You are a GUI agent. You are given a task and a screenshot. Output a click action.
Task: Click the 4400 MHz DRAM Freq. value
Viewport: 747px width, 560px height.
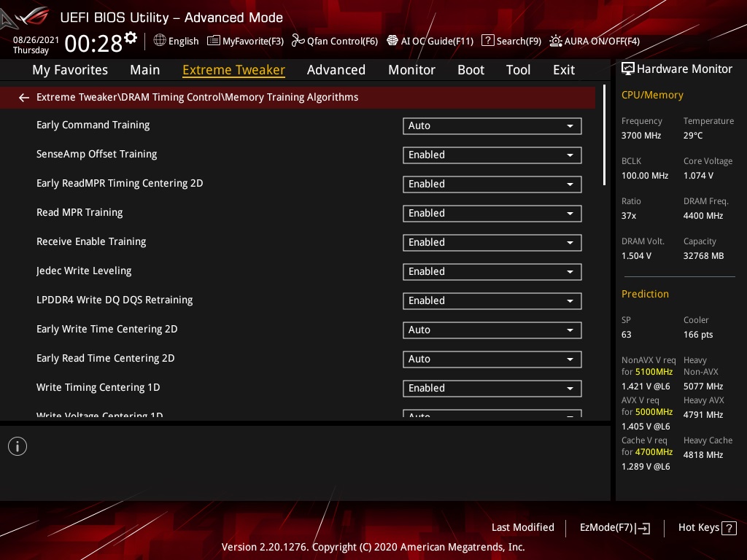[703, 216]
